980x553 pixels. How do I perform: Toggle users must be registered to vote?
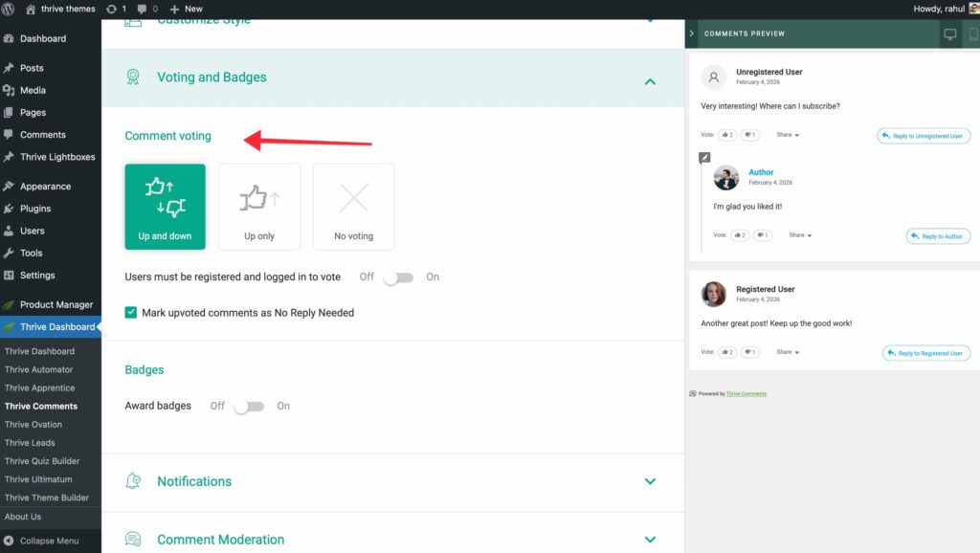coord(397,277)
